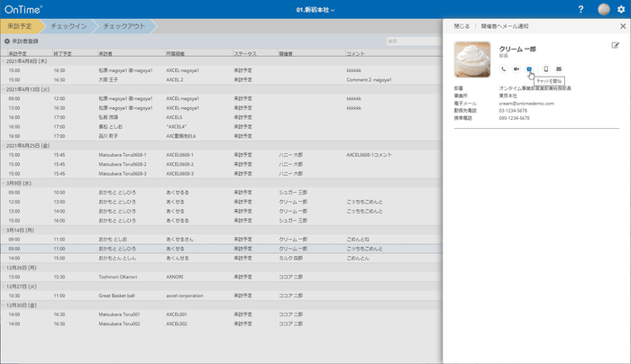Click the mobile phone icon in contact card
This screenshot has height=364, width=631.
(544, 69)
